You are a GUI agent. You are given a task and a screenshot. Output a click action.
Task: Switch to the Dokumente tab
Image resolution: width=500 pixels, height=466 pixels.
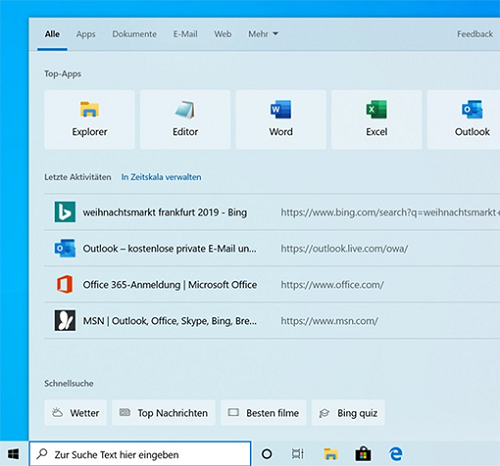(x=134, y=34)
